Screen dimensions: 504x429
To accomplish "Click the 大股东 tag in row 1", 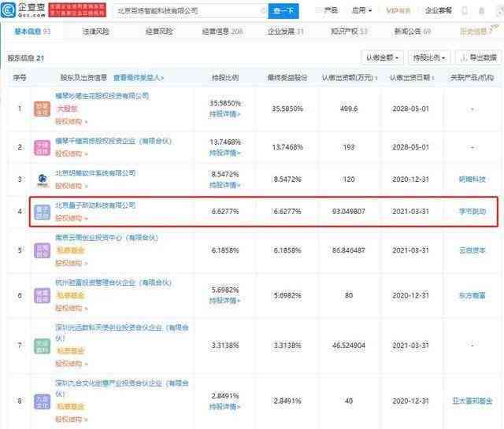I will [x=67, y=109].
